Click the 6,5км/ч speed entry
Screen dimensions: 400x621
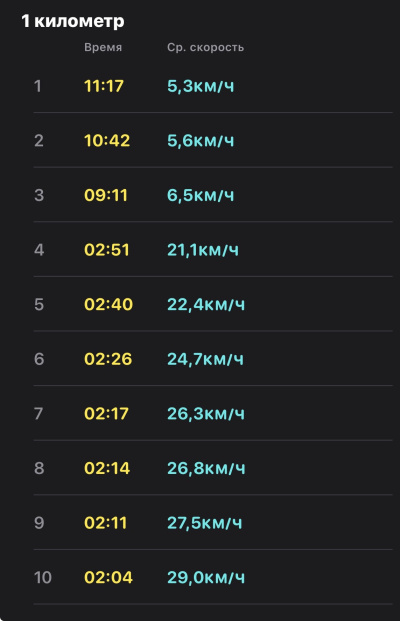200,195
